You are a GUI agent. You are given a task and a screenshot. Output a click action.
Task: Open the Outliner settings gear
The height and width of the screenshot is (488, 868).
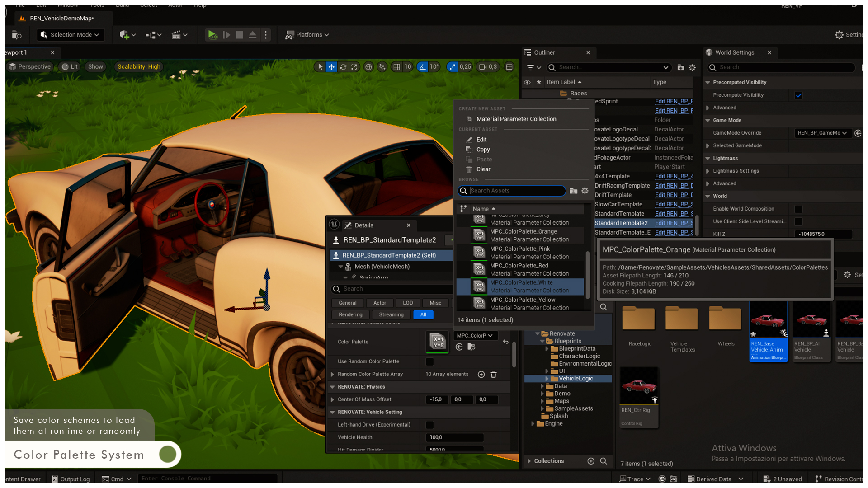point(692,67)
